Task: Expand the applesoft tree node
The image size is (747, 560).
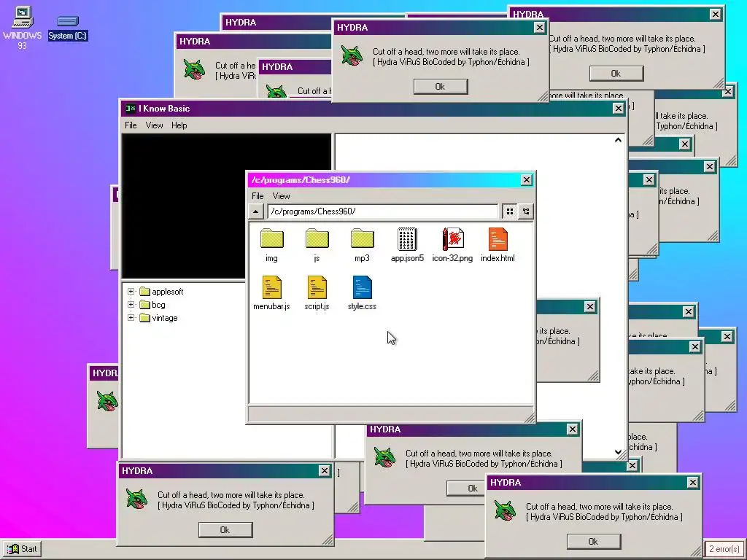Action: pos(131,292)
